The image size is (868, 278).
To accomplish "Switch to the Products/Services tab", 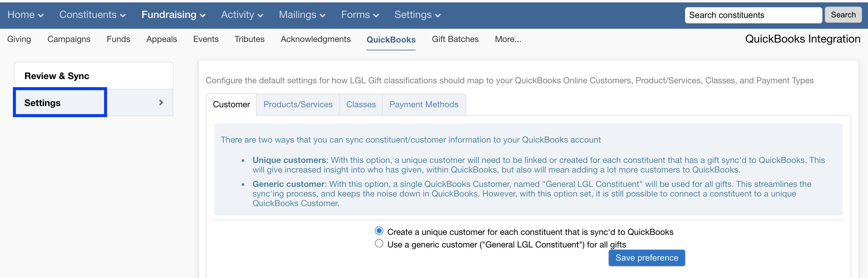I will (298, 104).
